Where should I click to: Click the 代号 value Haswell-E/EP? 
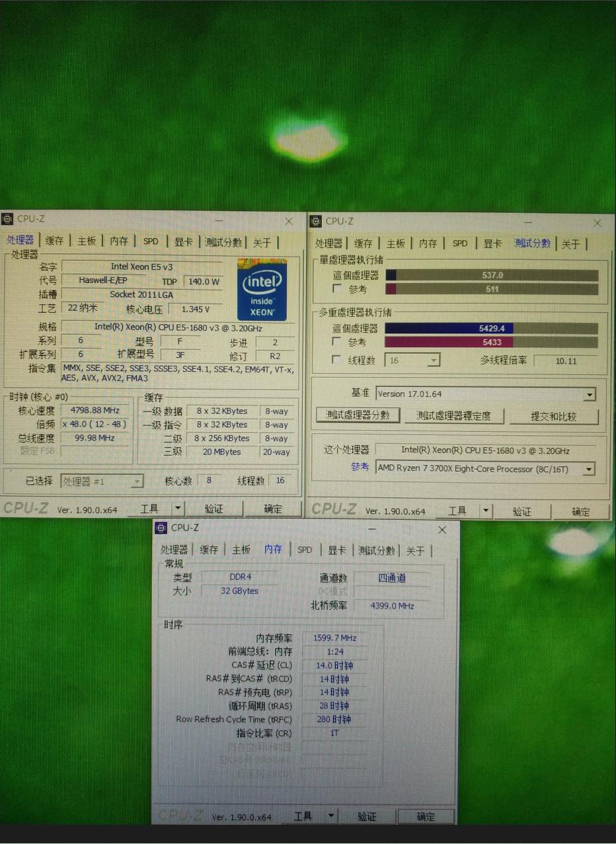pyautogui.click(x=102, y=280)
